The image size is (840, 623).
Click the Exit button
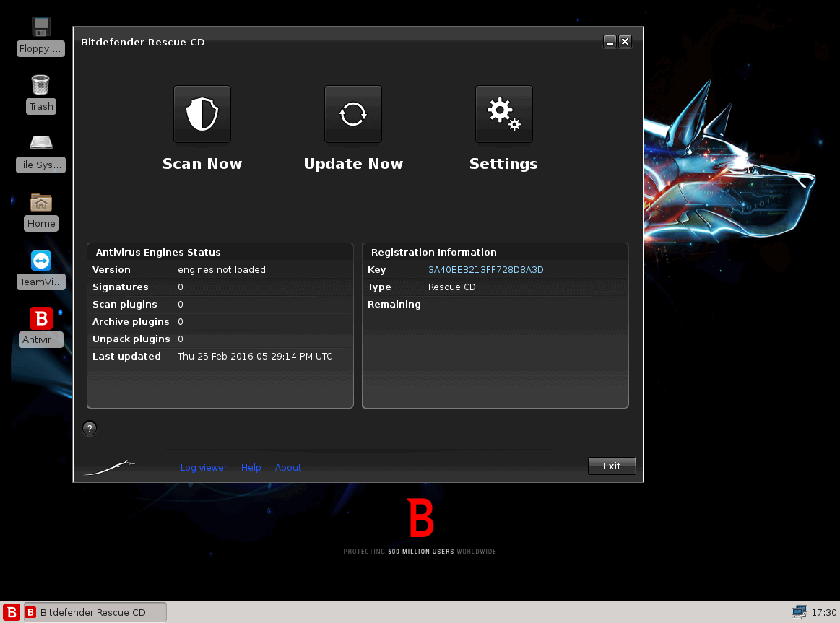(611, 466)
